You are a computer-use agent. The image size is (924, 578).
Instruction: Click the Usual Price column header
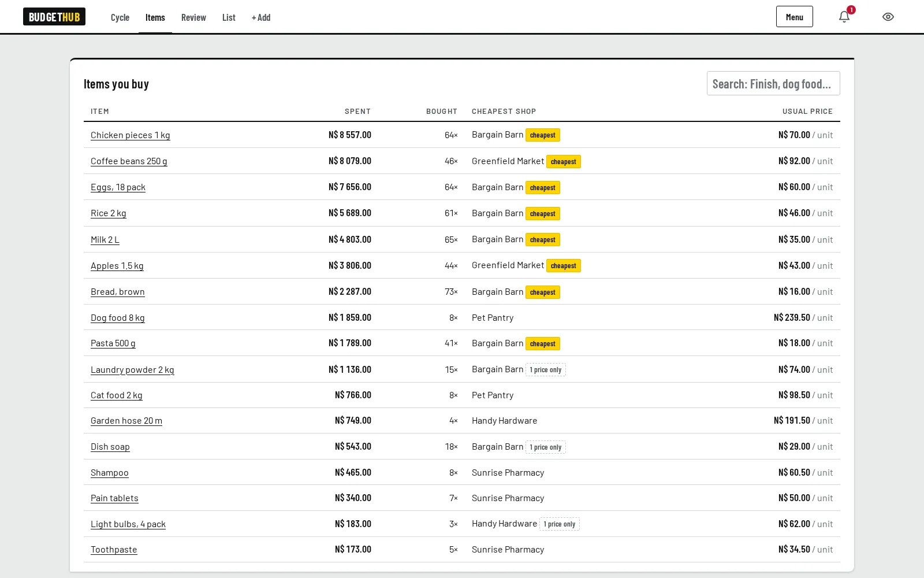pyautogui.click(x=807, y=112)
